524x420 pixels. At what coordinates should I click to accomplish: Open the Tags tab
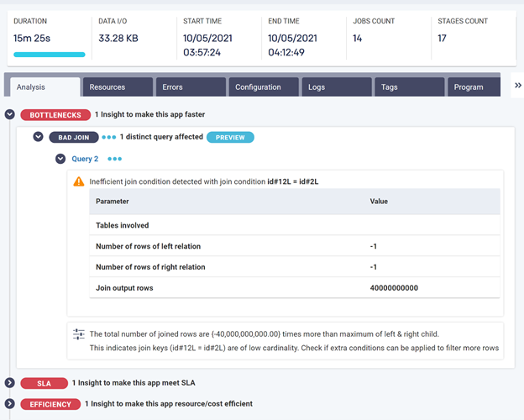(x=410, y=87)
